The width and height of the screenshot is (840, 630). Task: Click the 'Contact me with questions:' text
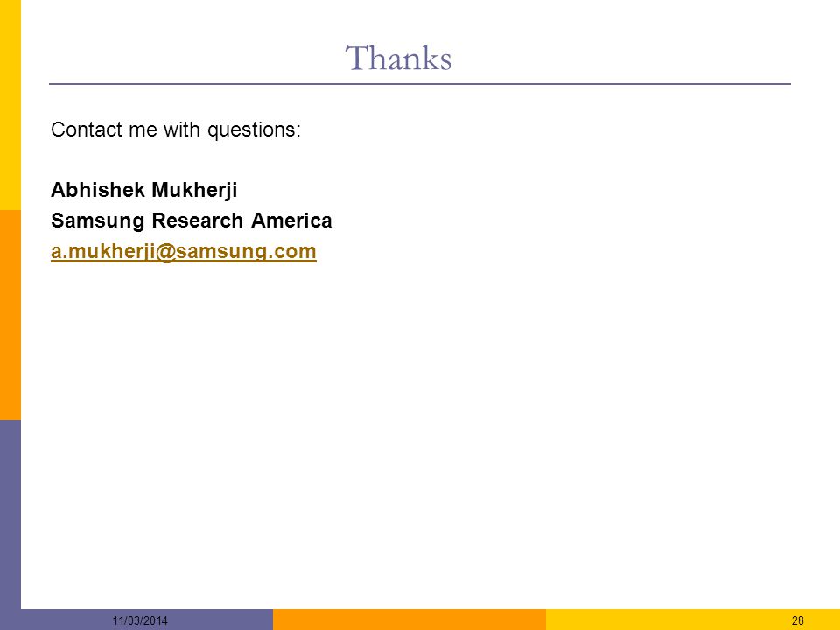(x=176, y=129)
